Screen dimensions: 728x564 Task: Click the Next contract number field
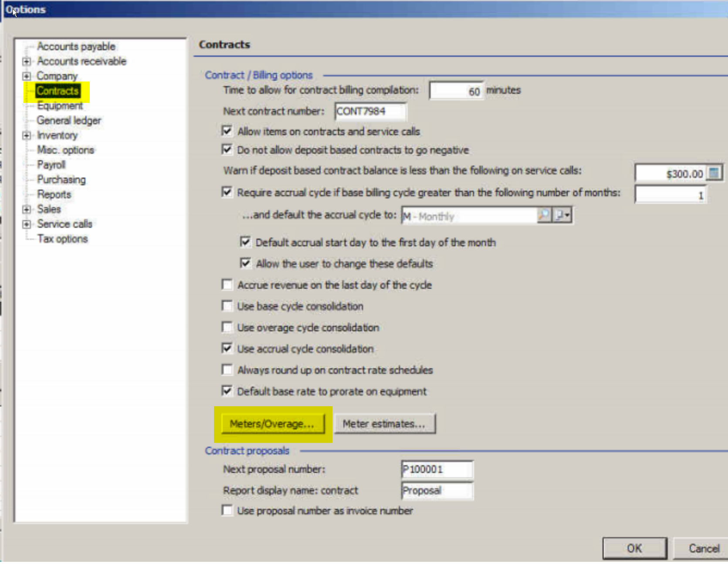click(x=370, y=112)
